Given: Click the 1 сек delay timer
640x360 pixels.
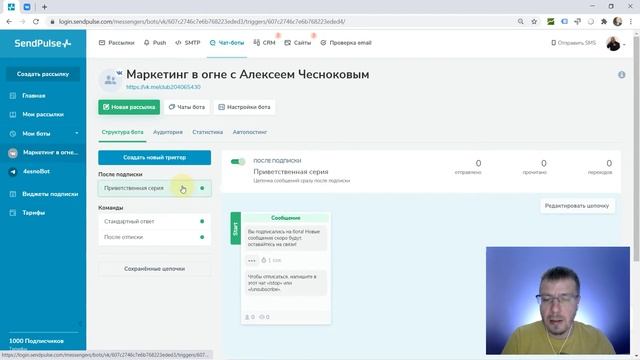Looking at the screenshot, I should click(x=271, y=260).
